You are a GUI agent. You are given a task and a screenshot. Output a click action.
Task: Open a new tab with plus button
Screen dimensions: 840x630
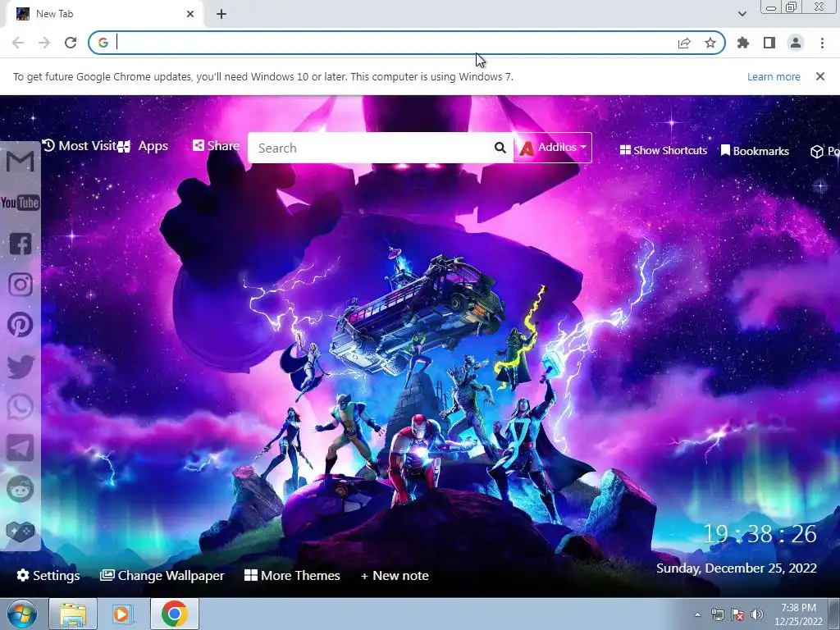tap(221, 14)
